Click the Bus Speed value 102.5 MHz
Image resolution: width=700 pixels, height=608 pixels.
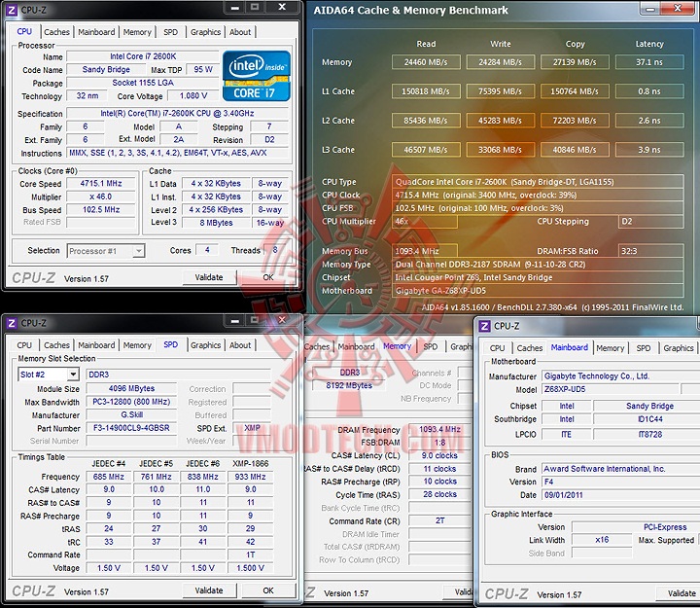101,209
